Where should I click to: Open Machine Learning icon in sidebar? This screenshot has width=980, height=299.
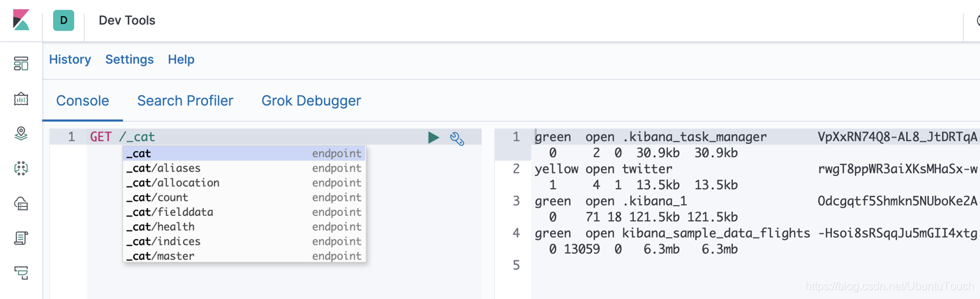[x=21, y=168]
